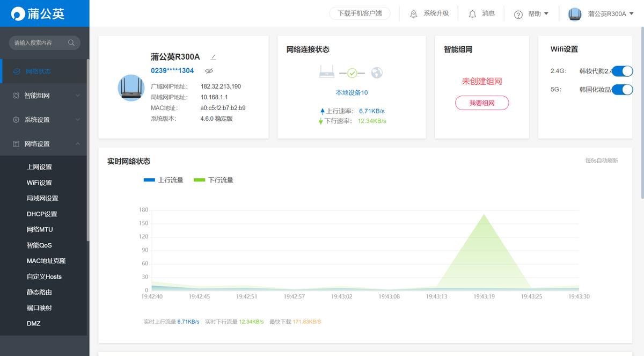Open the DMZ settings menu item

click(33, 323)
